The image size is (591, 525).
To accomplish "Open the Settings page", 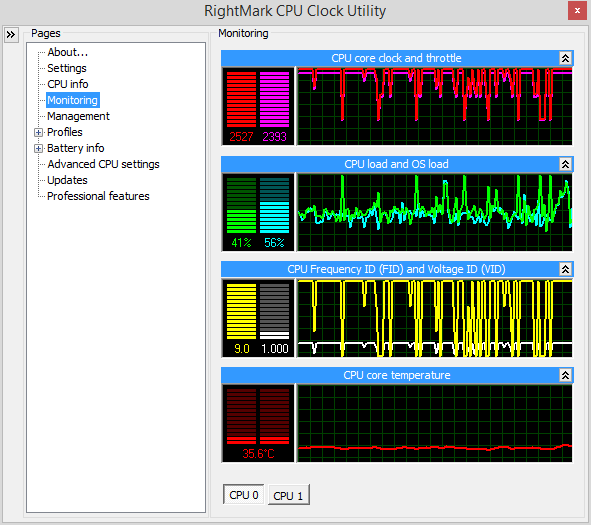I will point(67,68).
